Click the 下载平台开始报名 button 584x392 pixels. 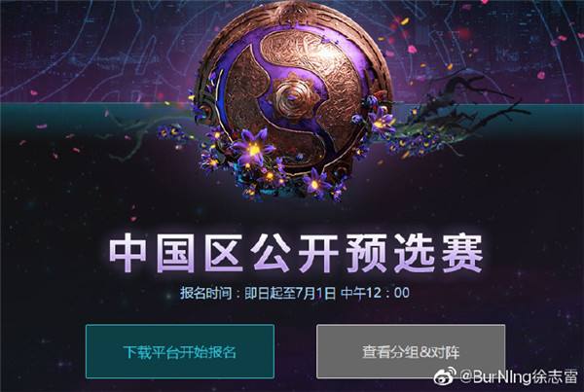[x=180, y=351]
